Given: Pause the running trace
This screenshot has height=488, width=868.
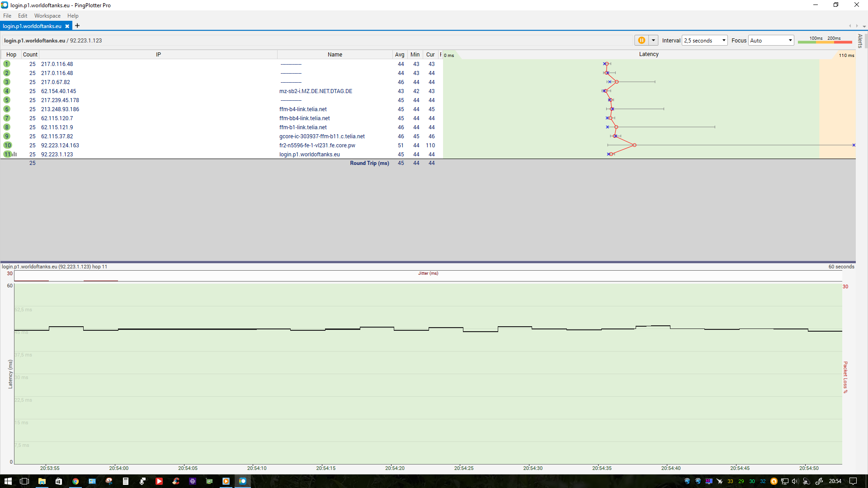Looking at the screenshot, I should click(x=641, y=40).
